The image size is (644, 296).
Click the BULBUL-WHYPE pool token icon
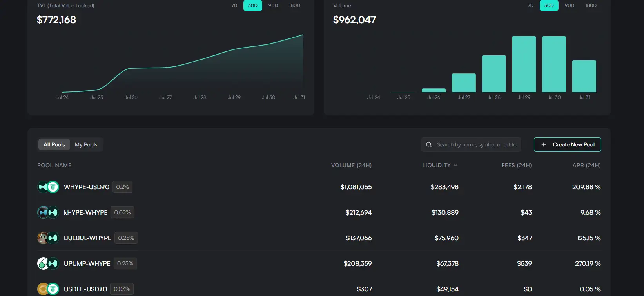click(48, 238)
